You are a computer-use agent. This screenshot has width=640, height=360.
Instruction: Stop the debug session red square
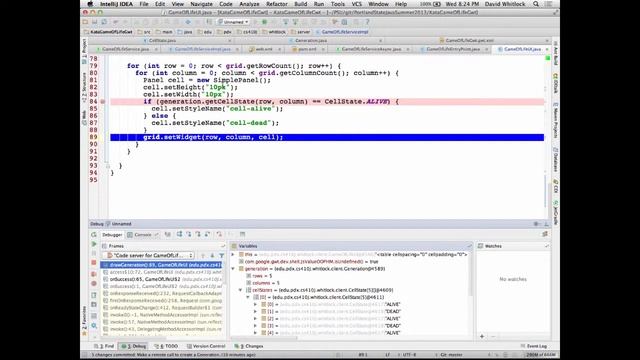point(94,262)
